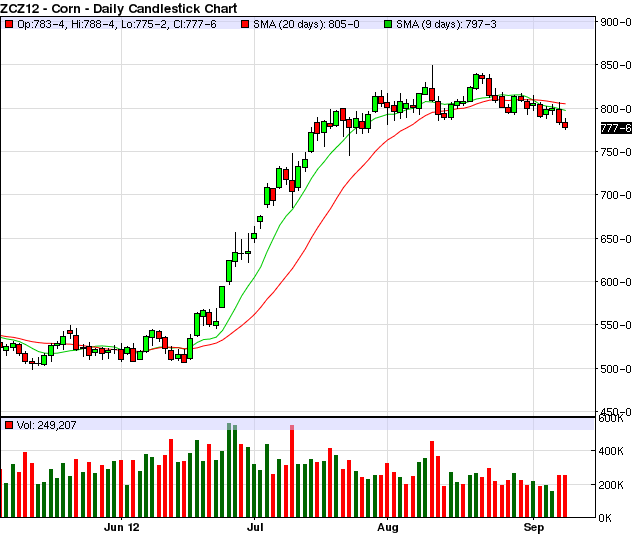Click the green SMA 9 days legend square

pos(388,24)
